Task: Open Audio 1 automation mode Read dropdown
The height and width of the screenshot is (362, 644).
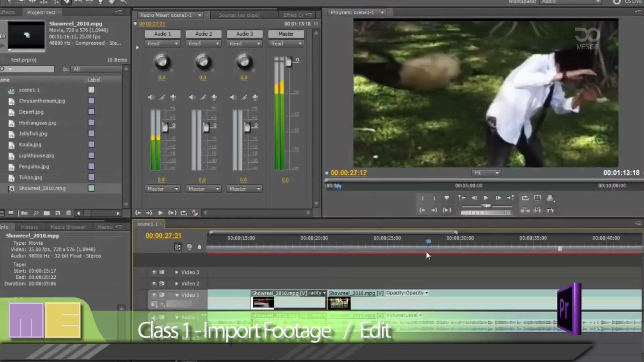Action: pyautogui.click(x=163, y=44)
